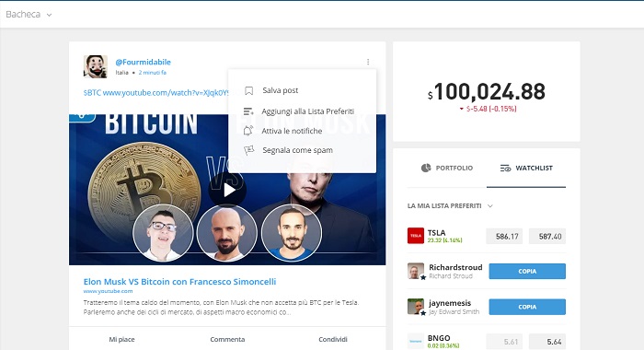
Task: Click the Portfolio pie chart icon
Action: click(426, 168)
